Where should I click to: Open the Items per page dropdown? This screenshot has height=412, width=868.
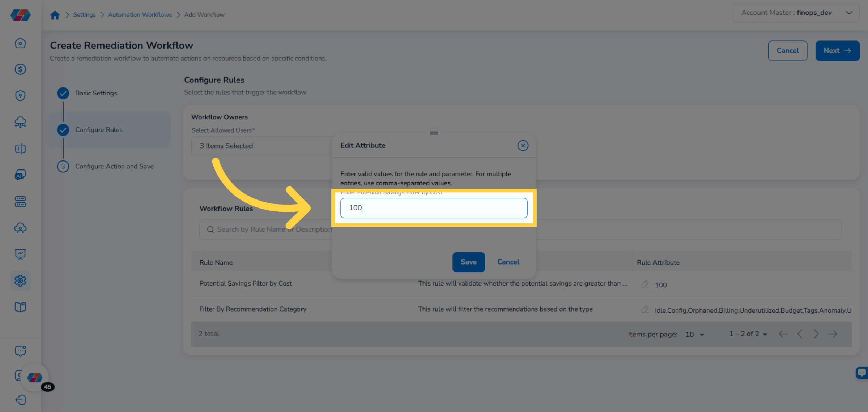coord(695,334)
